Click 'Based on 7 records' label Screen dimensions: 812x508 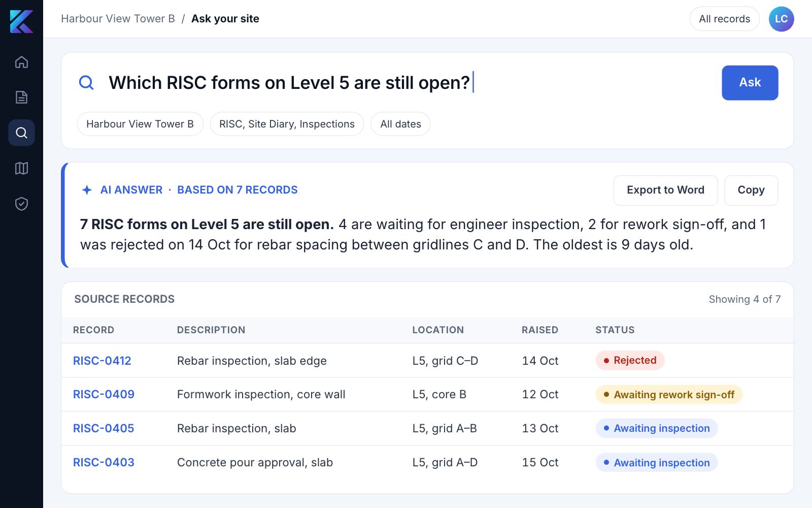tap(238, 190)
